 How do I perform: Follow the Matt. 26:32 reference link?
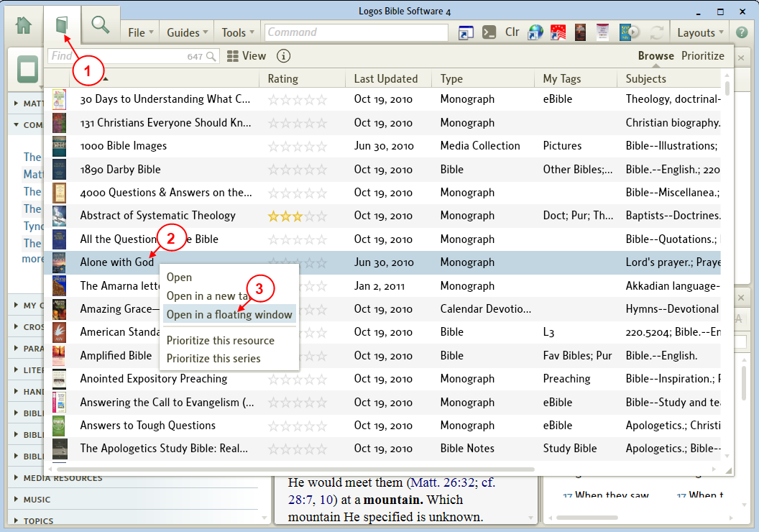pos(444,482)
